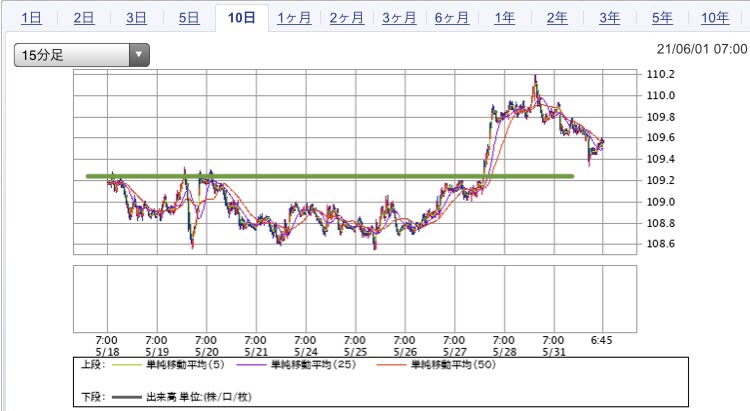Viewport: 750px width, 411px height.
Task: Switch to the 6ヶ月 period tab
Action: 452,18
